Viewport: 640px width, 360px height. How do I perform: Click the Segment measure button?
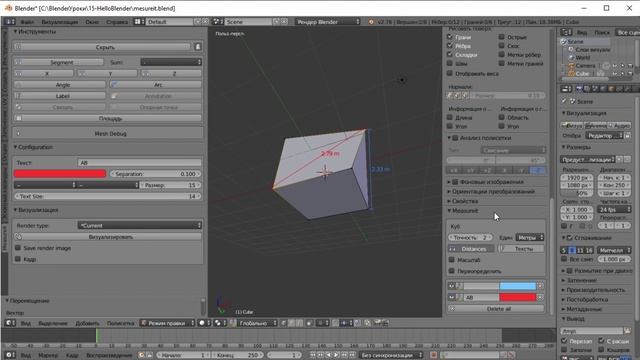point(59,62)
